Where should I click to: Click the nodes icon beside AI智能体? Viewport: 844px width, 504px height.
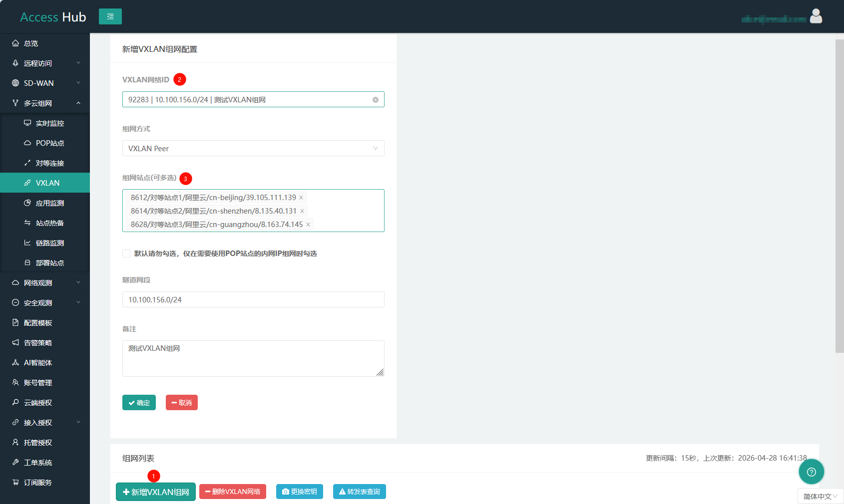click(15, 363)
